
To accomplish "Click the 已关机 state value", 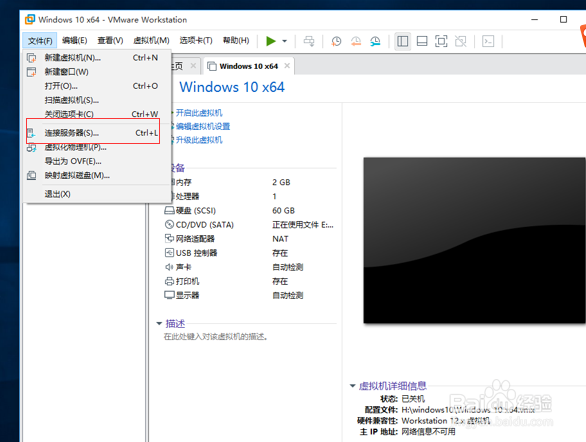I will [x=413, y=399].
